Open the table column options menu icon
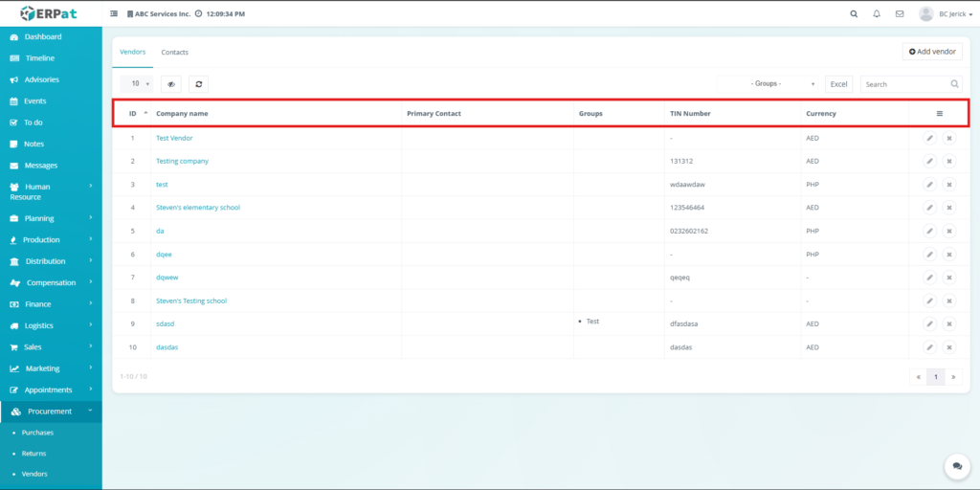Viewport: 980px width, 490px height. pos(939,114)
